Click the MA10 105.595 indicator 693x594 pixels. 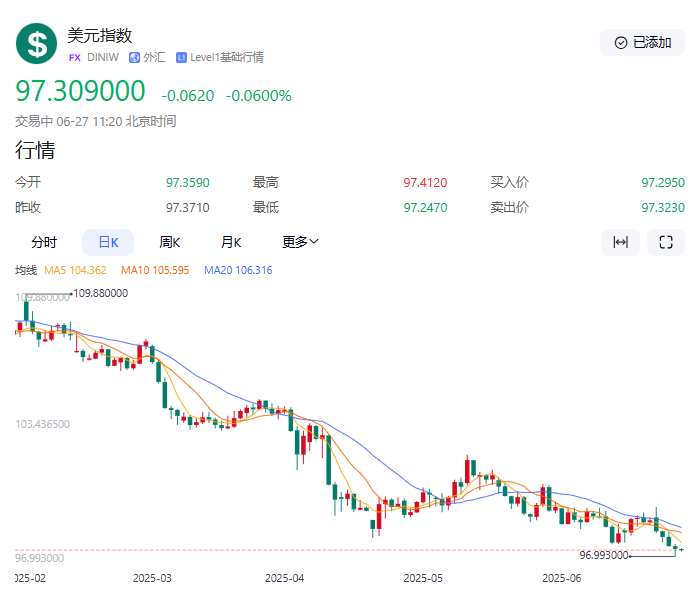click(x=155, y=270)
